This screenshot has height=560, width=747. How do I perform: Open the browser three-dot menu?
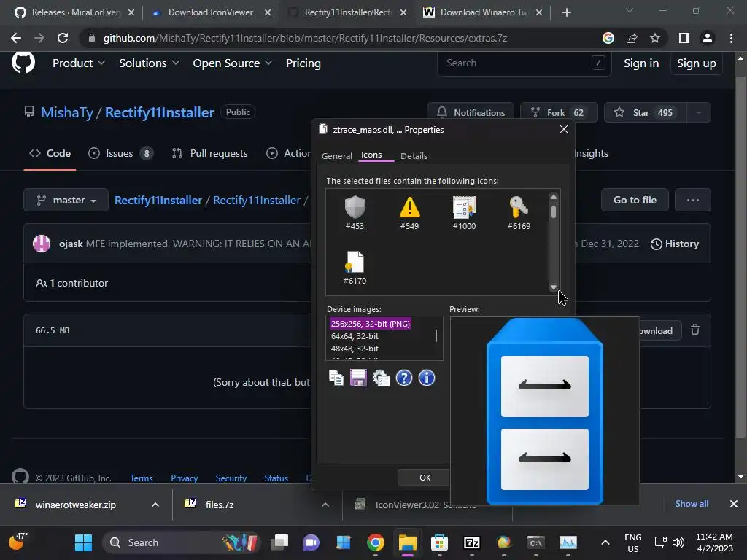[731, 38]
